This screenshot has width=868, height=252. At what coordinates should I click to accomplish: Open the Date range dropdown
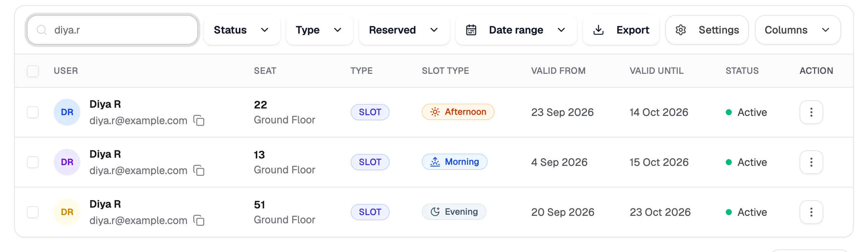[516, 30]
